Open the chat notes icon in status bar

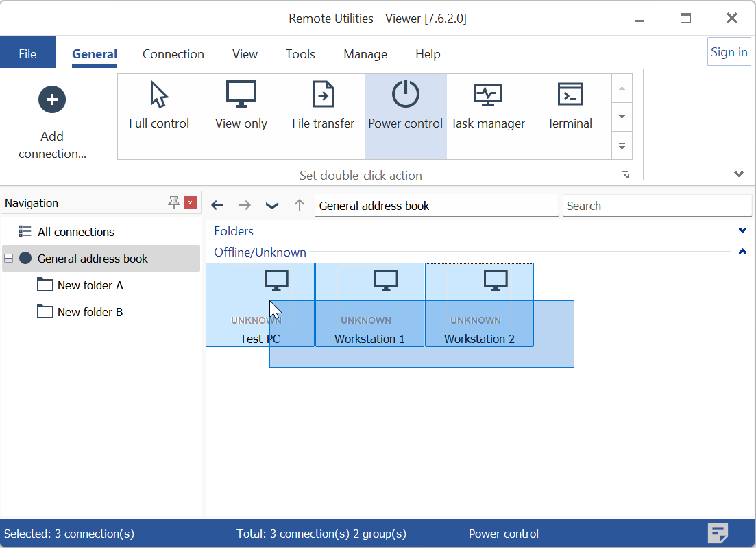(x=718, y=533)
